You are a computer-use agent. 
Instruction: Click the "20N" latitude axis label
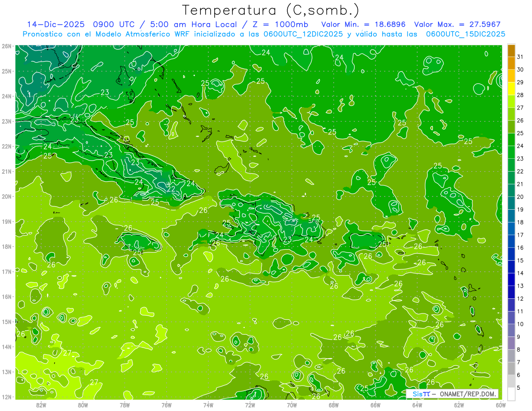(7, 196)
